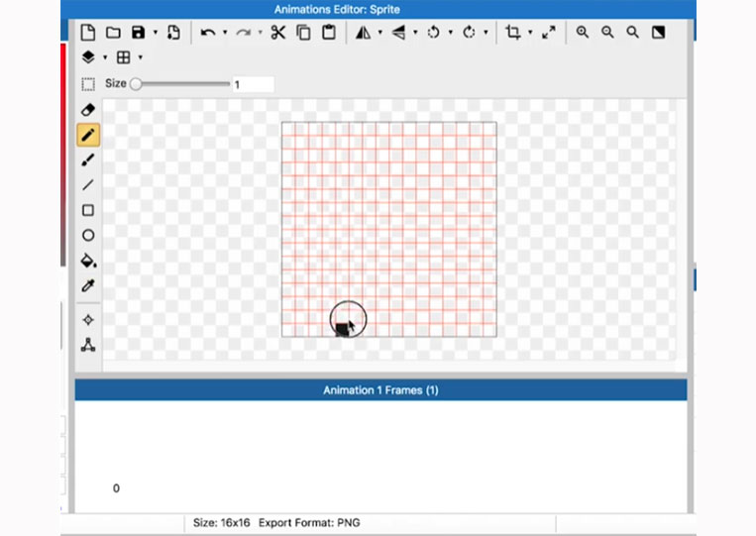Select the Eyedropper color picker tool

pyautogui.click(x=88, y=286)
